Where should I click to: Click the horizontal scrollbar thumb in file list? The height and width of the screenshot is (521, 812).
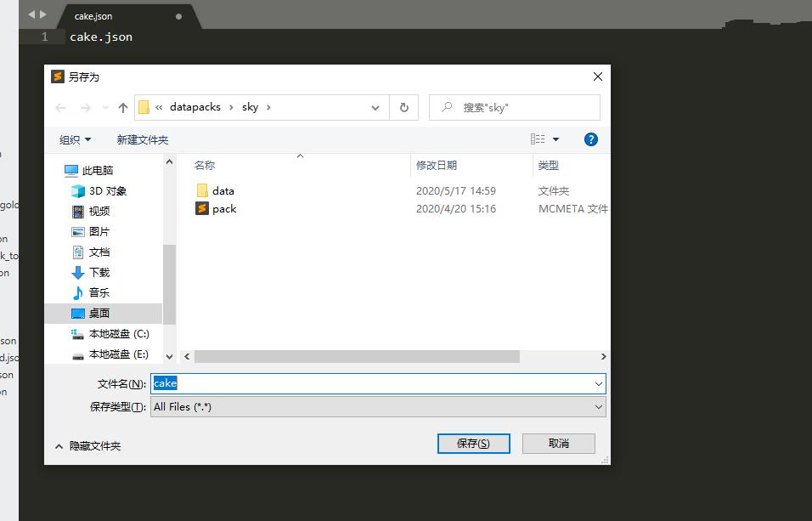tap(357, 357)
